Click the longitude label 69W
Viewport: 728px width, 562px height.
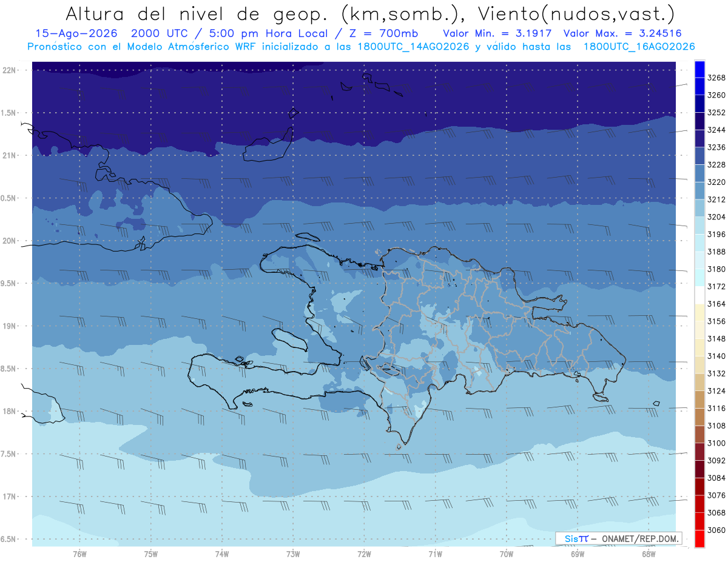pos(578,554)
